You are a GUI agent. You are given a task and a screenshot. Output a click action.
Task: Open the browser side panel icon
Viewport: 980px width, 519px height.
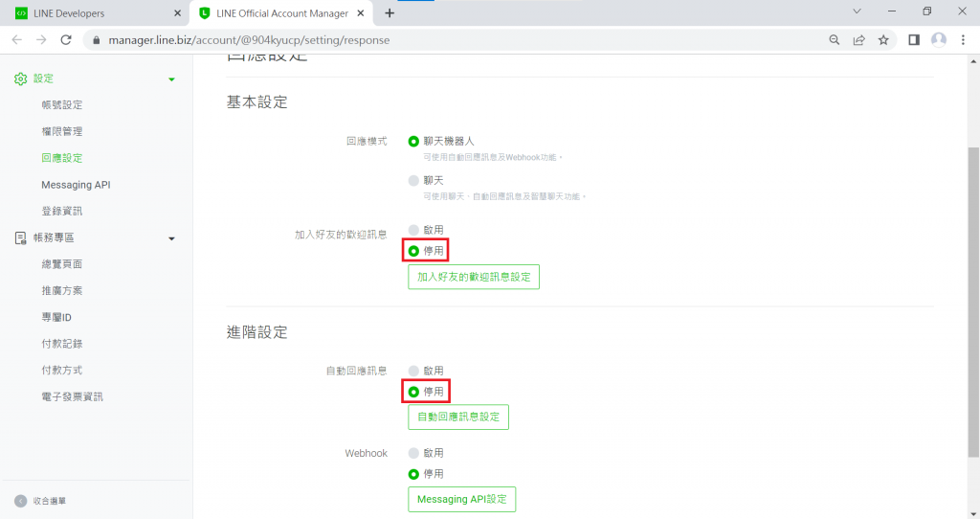[914, 40]
